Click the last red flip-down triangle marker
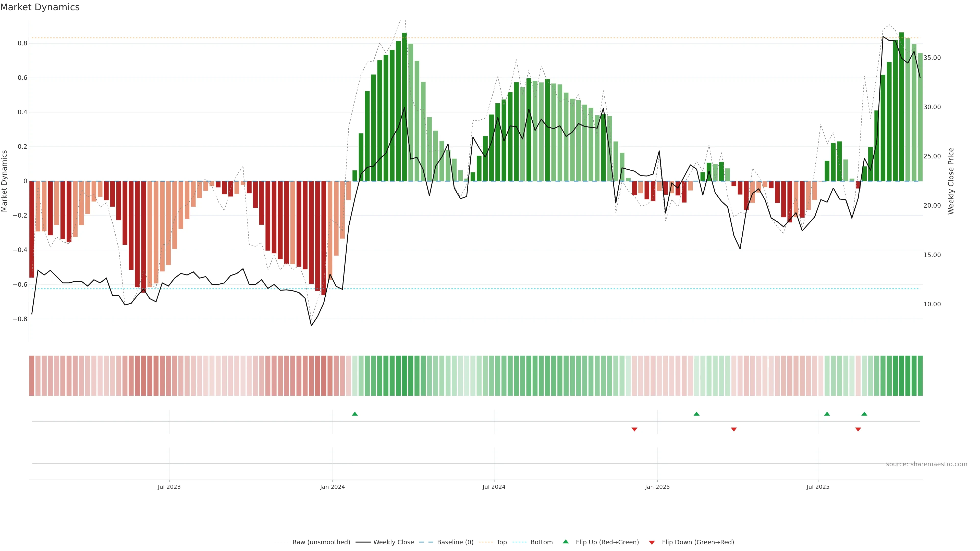The width and height of the screenshot is (980, 551). pos(858,429)
